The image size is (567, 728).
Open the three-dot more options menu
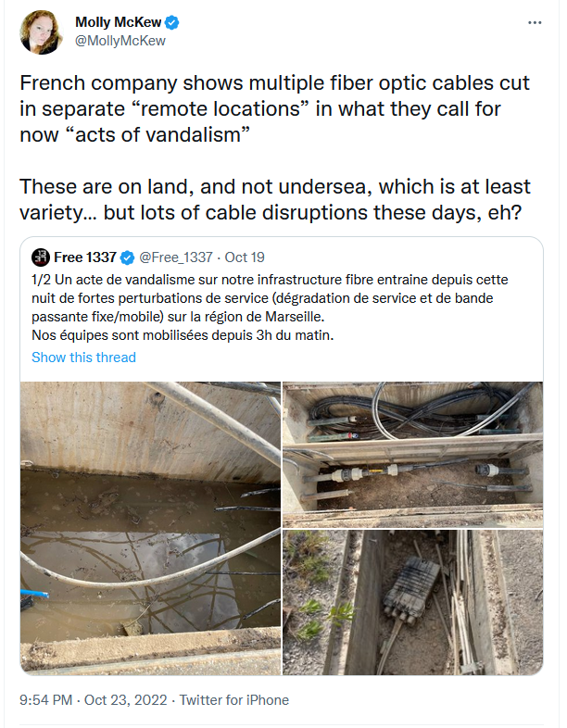[x=535, y=22]
